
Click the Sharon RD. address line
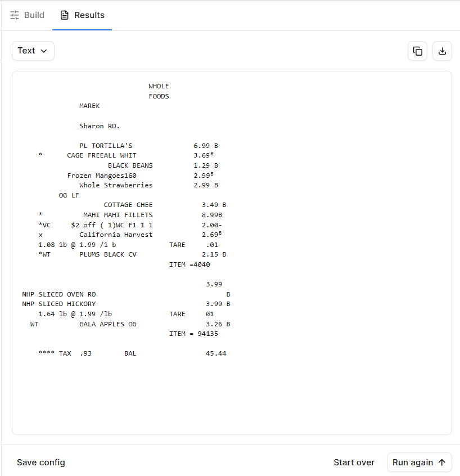pyautogui.click(x=100, y=126)
